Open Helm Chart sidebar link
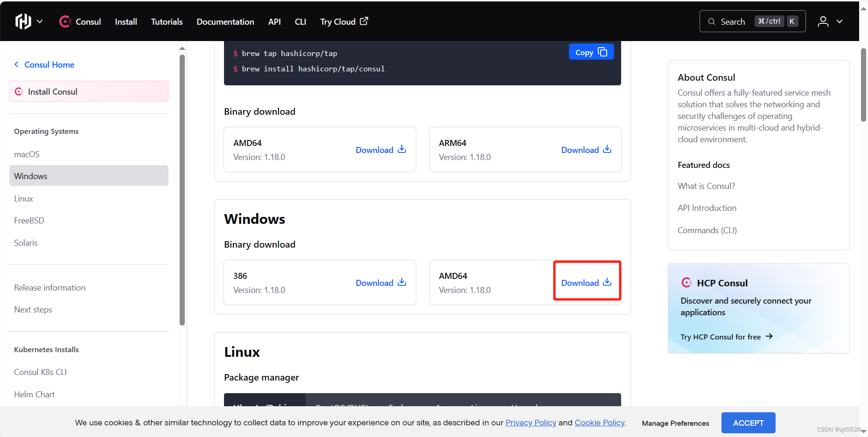 click(35, 394)
